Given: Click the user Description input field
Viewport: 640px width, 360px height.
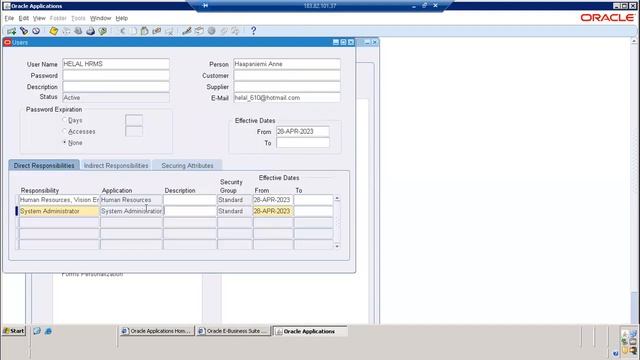Looking at the screenshot, I should click(116, 87).
